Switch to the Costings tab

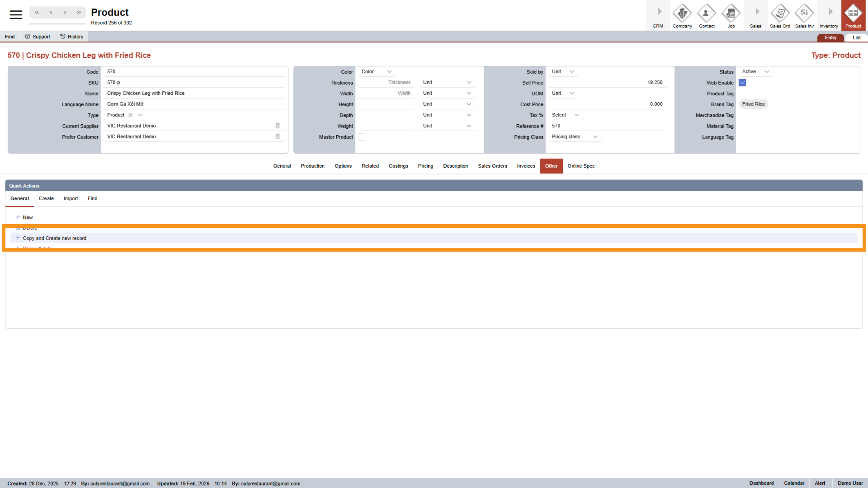point(398,166)
